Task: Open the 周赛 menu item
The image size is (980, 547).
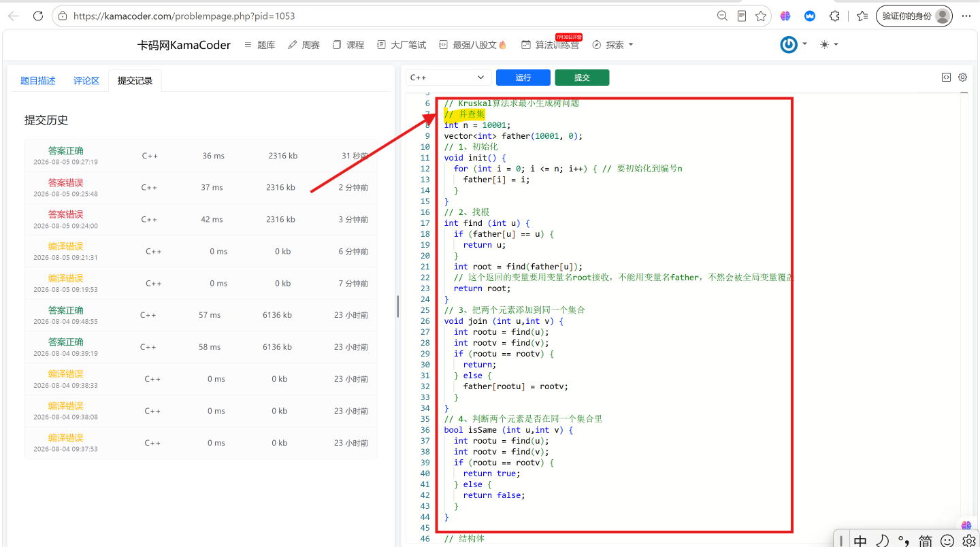Action: pyautogui.click(x=304, y=45)
